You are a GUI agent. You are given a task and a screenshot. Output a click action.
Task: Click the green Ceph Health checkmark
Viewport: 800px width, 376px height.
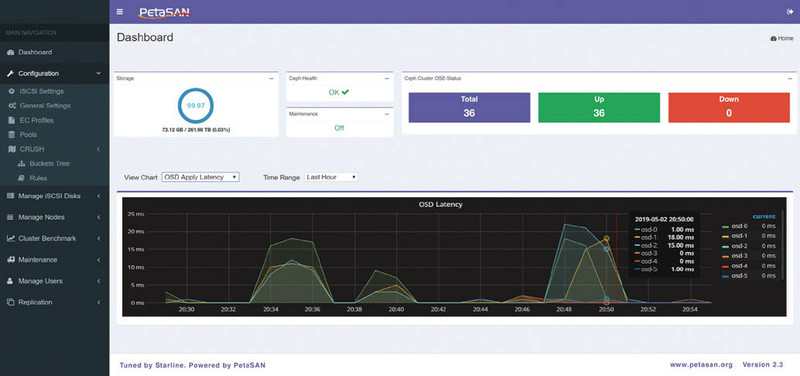pyautogui.click(x=345, y=92)
